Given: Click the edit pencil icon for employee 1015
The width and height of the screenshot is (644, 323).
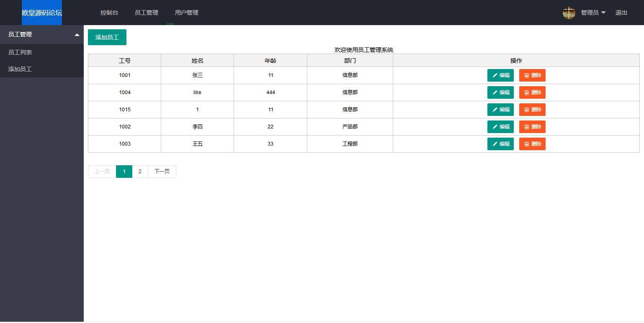Looking at the screenshot, I should point(495,110).
